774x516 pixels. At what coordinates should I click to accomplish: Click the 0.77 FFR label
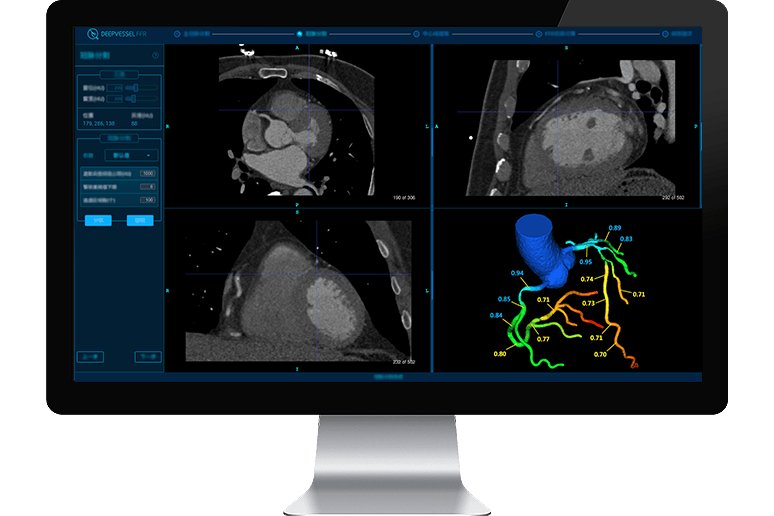pos(543,339)
